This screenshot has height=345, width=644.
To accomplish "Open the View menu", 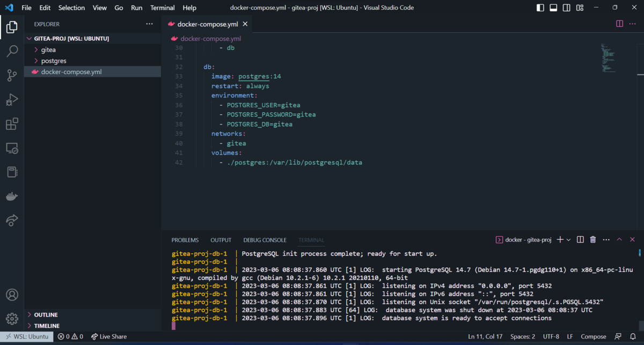I will point(100,8).
